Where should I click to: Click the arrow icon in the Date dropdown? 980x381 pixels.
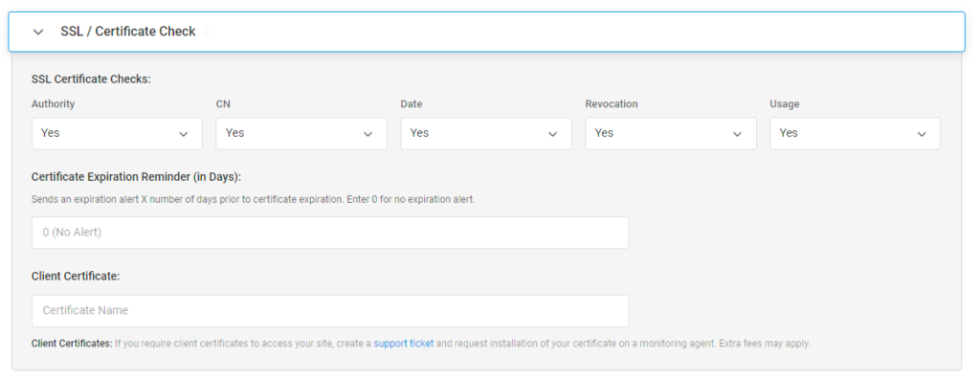click(x=552, y=134)
